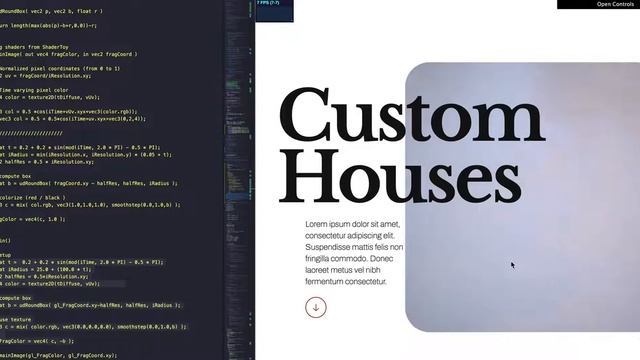This screenshot has width=640, height=360.
Task: Click the line "iRadius = 25.0 + (100.0 * t);"
Action: pyautogui.click(x=46, y=269)
